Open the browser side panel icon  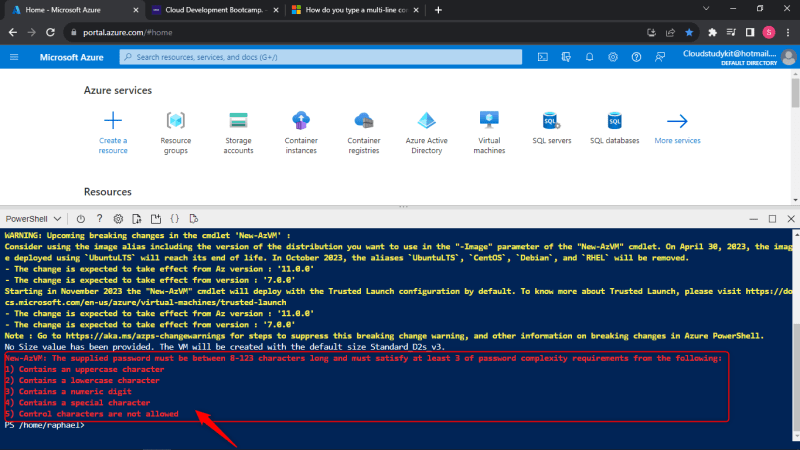pos(750,32)
